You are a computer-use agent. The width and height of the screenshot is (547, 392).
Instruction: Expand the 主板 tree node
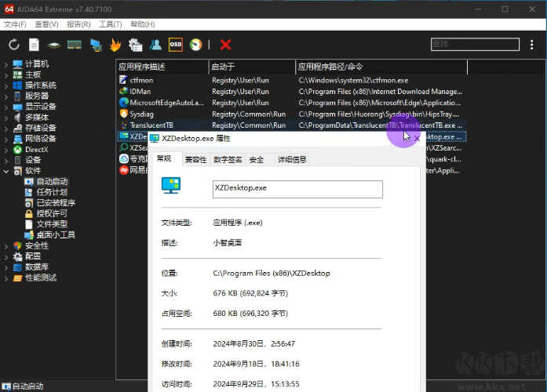[6, 75]
